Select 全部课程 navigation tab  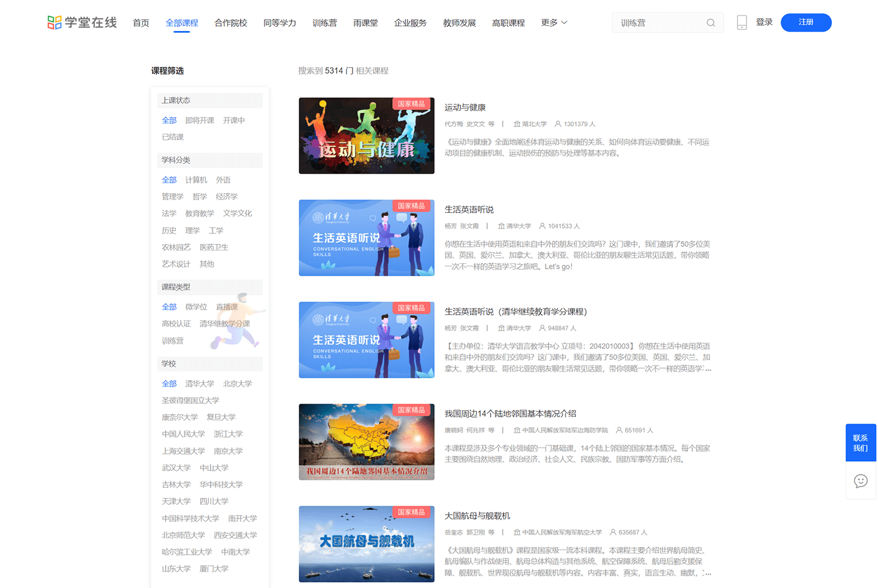(182, 23)
